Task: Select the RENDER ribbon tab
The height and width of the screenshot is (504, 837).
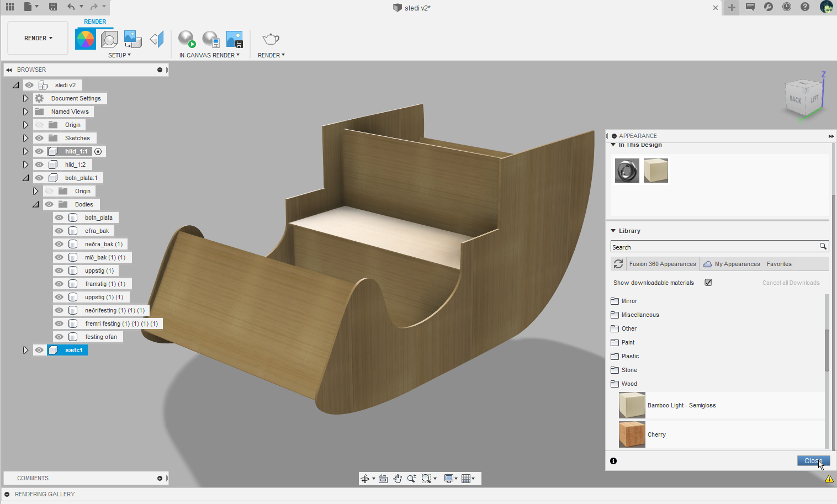Action: click(x=95, y=22)
